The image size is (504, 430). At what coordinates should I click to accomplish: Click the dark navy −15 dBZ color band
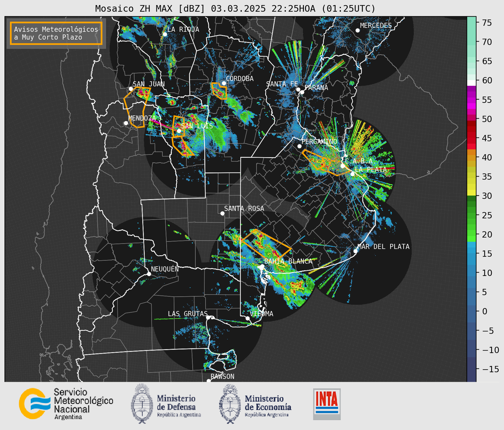[471, 369]
